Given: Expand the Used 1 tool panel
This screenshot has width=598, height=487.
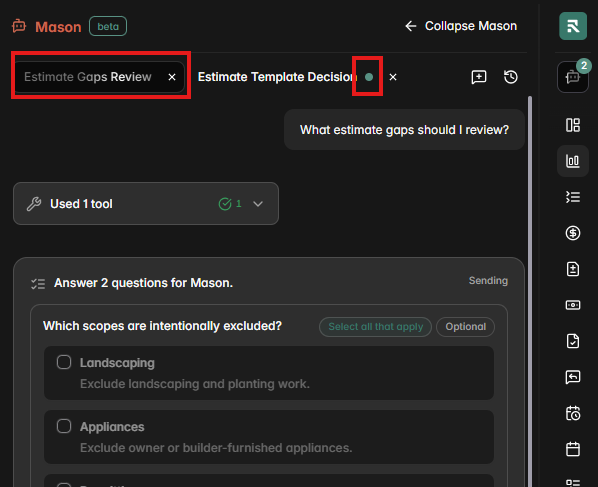Looking at the screenshot, I should [146, 204].
